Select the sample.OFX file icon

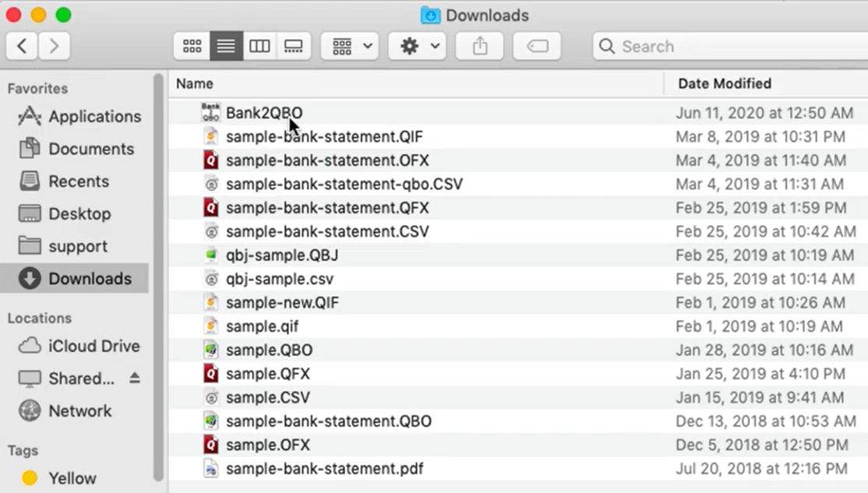point(211,445)
